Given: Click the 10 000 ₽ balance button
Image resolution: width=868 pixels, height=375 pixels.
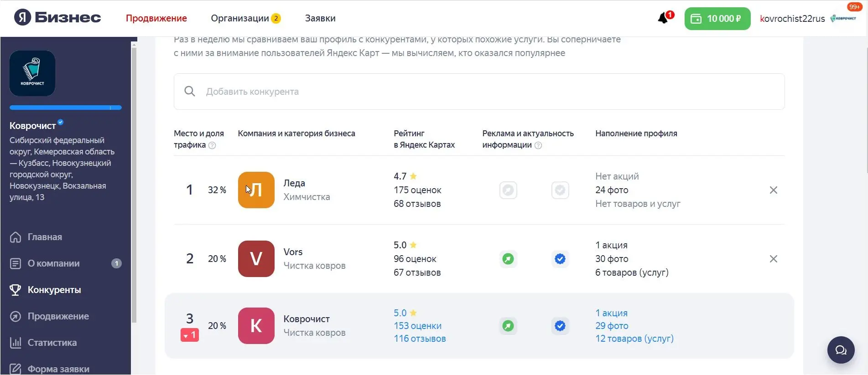Looking at the screenshot, I should coord(717,19).
